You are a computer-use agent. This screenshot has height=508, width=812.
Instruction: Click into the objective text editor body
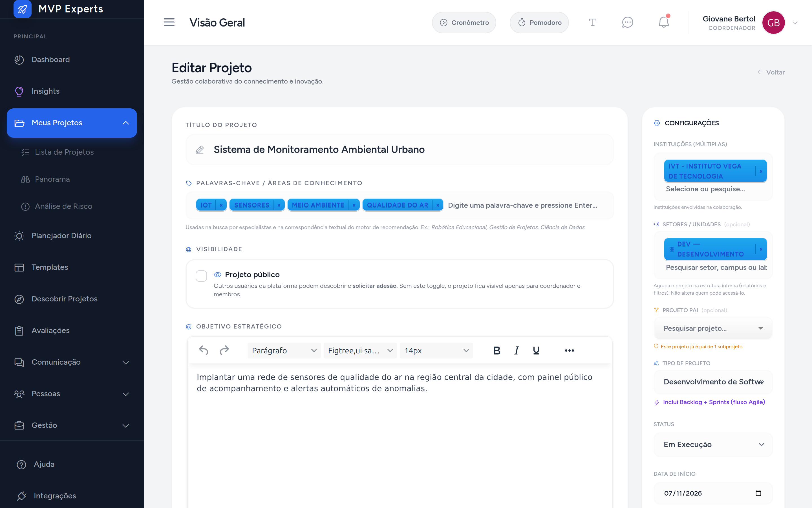(x=400, y=436)
